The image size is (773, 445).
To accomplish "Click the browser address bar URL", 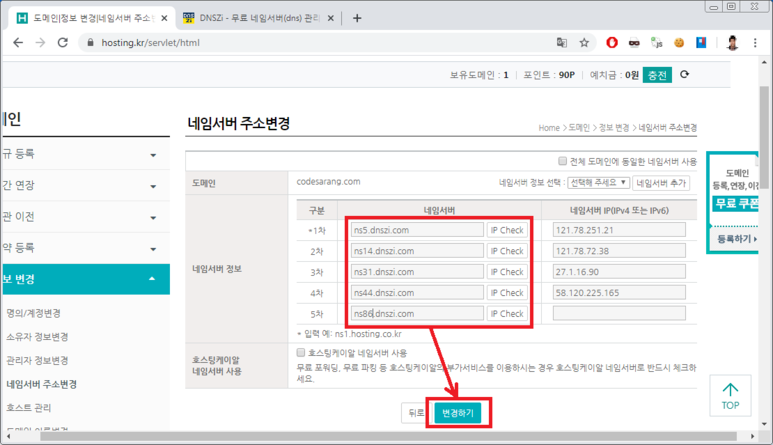I will pyautogui.click(x=150, y=43).
